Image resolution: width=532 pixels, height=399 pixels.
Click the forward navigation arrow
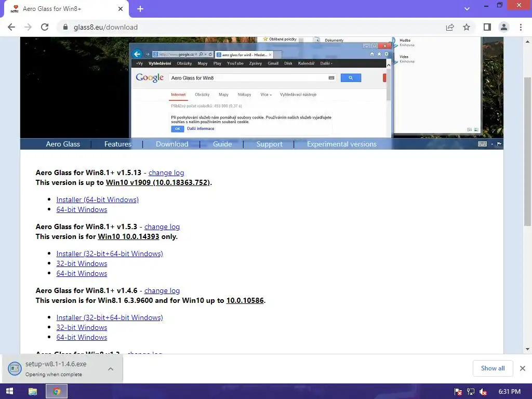[28, 27]
